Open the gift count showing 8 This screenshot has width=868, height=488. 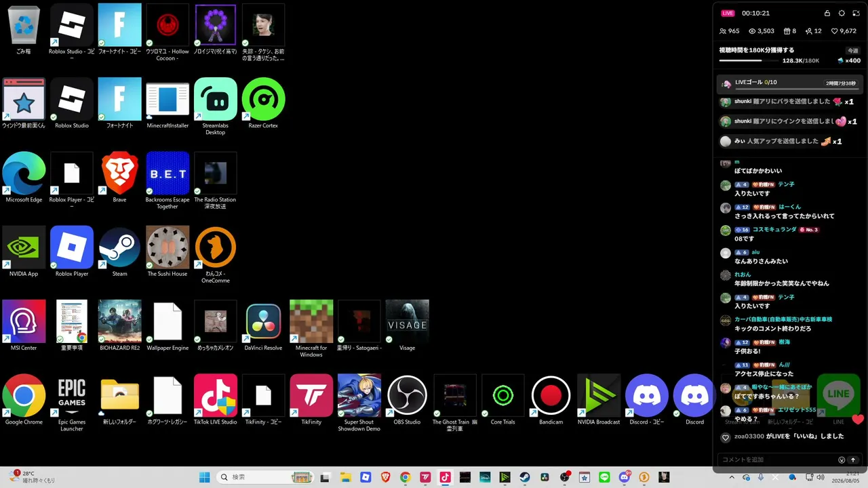[x=790, y=31]
